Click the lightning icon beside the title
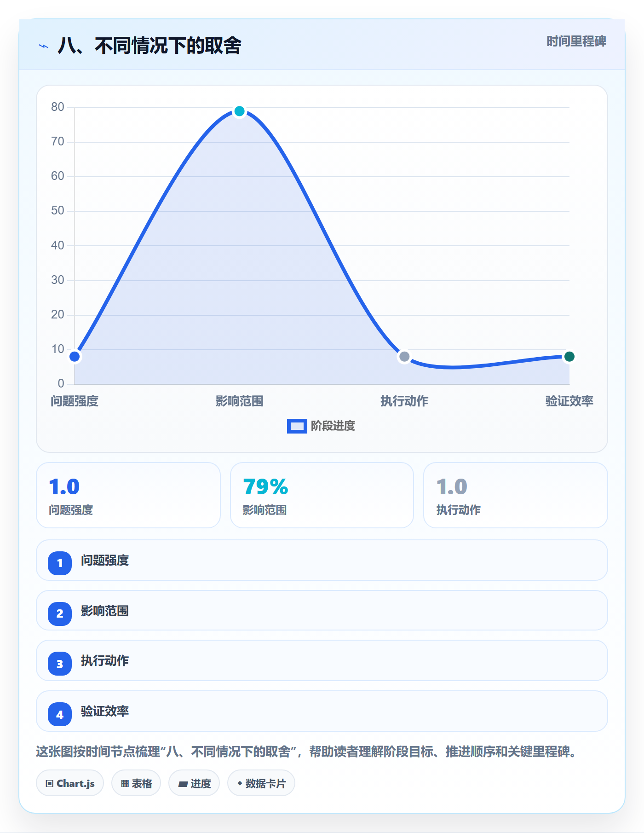This screenshot has width=644, height=833. (44, 46)
